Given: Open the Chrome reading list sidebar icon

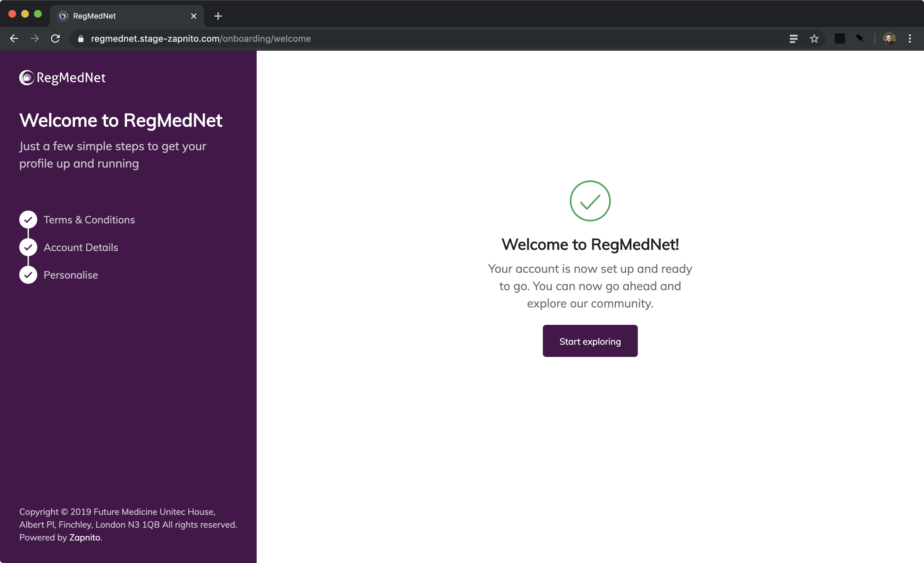Looking at the screenshot, I should (x=793, y=38).
